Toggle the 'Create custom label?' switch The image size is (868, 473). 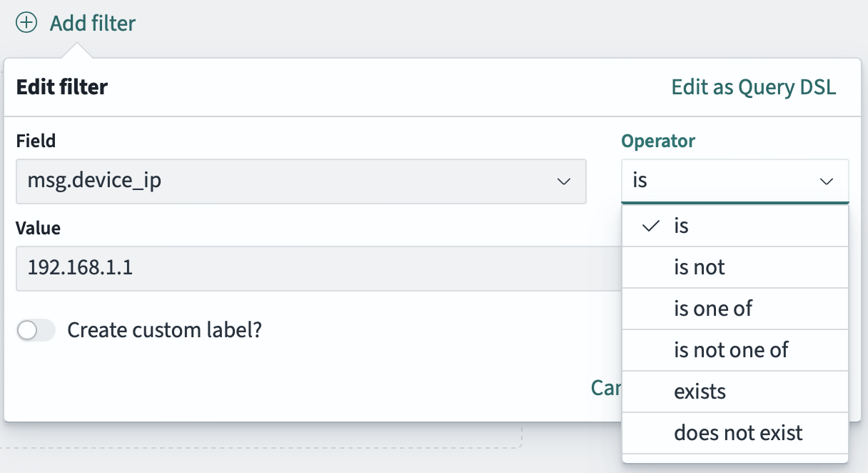click(36, 330)
